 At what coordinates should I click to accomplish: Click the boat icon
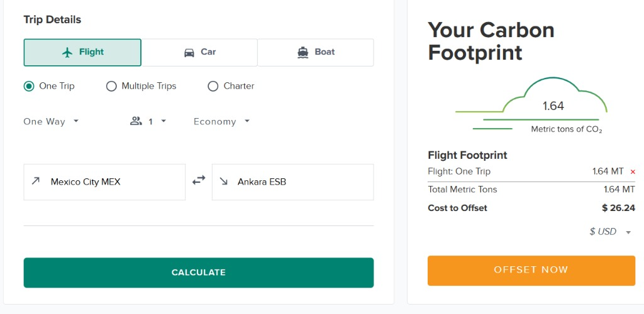click(x=303, y=52)
